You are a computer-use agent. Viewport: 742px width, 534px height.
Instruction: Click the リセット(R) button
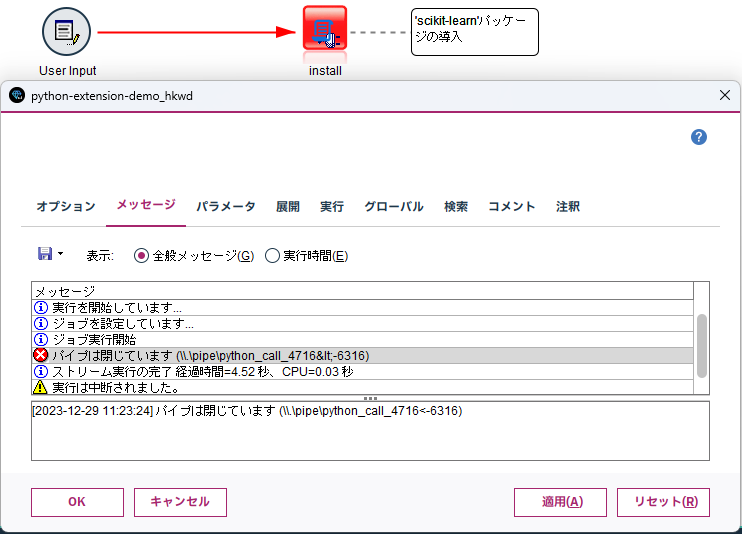coord(663,502)
